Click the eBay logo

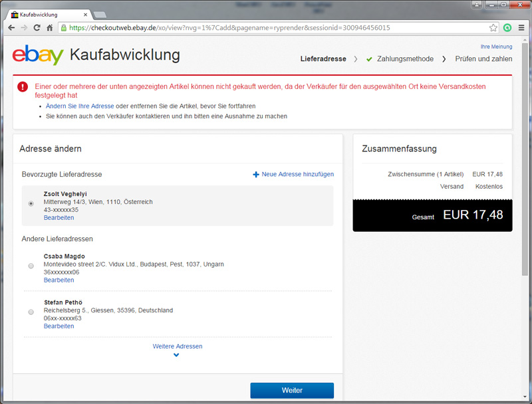click(38, 55)
